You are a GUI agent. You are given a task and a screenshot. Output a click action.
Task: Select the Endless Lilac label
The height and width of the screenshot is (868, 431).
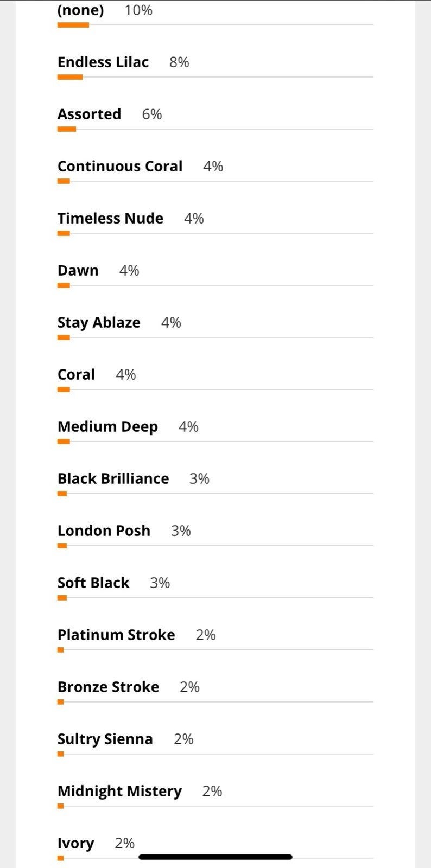click(103, 62)
